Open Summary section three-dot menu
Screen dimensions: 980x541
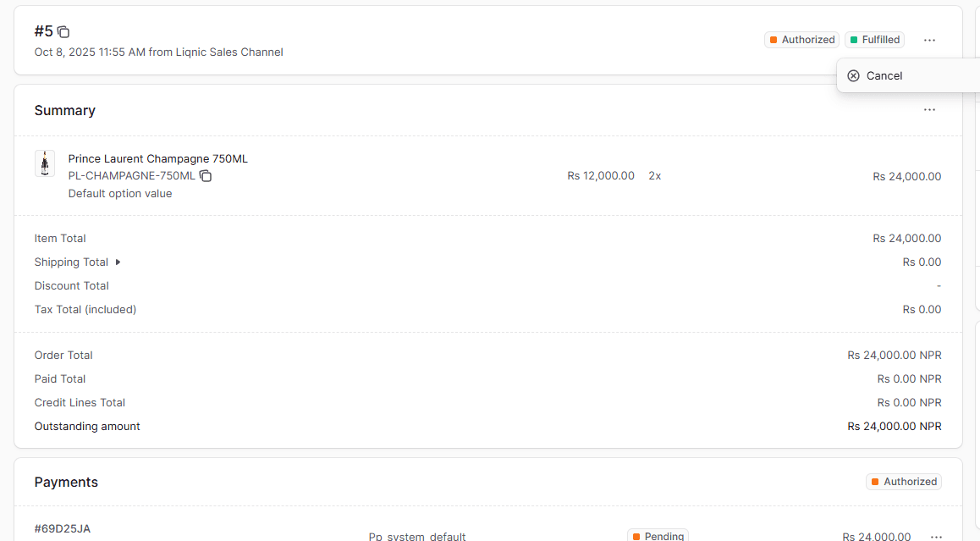(929, 110)
